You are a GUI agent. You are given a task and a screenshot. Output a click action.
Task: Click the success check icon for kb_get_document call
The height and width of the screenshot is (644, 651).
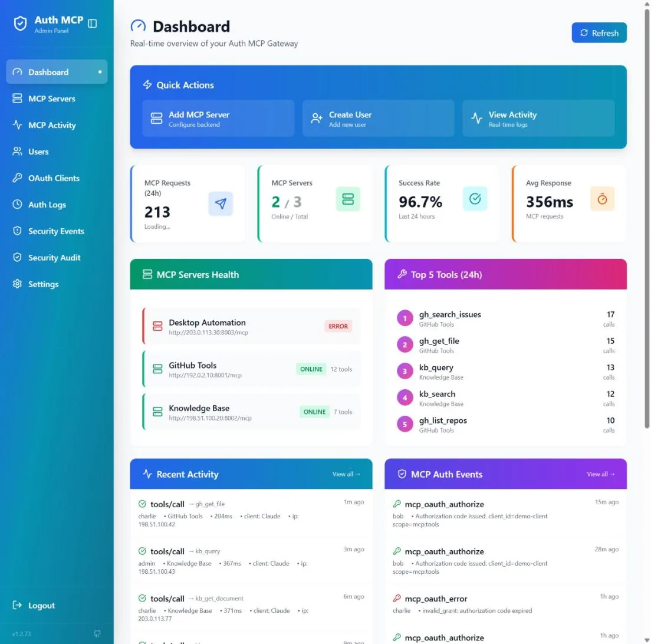[x=143, y=599]
